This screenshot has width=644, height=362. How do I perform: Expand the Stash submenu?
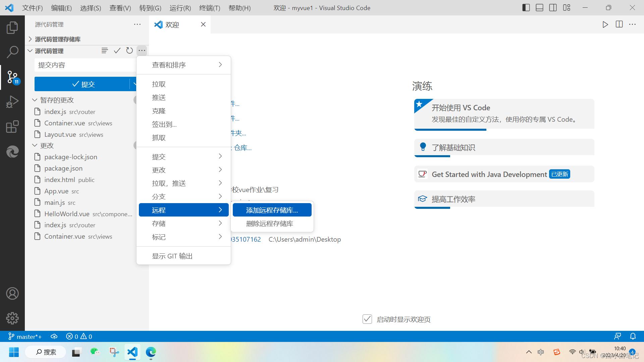coord(183,224)
